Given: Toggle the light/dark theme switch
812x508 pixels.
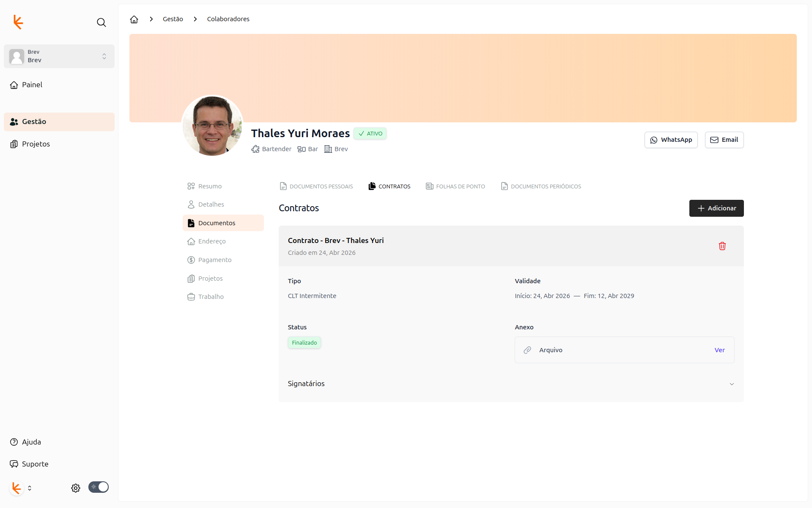Looking at the screenshot, I should coord(99,487).
